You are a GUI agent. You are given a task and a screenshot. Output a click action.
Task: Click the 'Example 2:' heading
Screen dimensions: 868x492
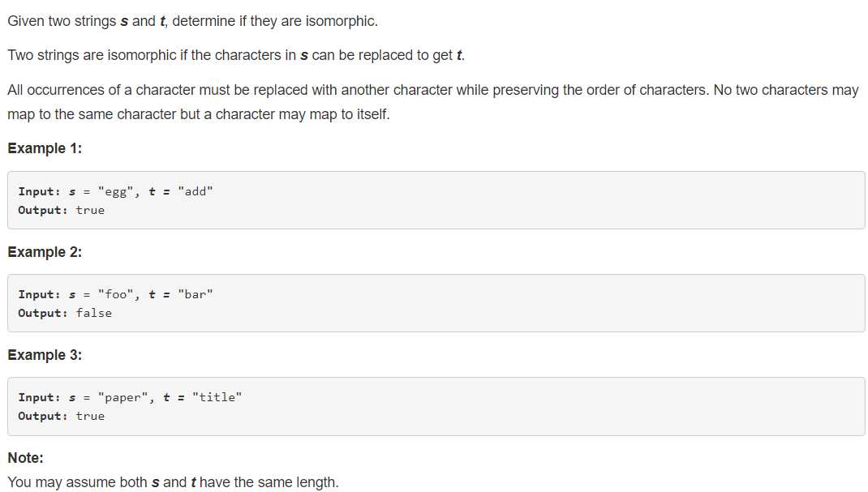click(x=45, y=252)
